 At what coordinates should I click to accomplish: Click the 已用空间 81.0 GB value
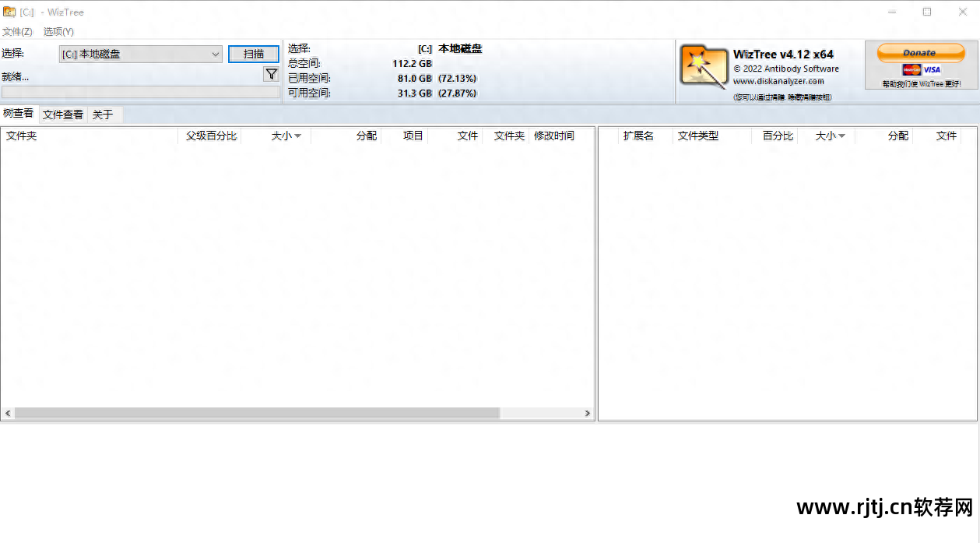pyautogui.click(x=414, y=78)
